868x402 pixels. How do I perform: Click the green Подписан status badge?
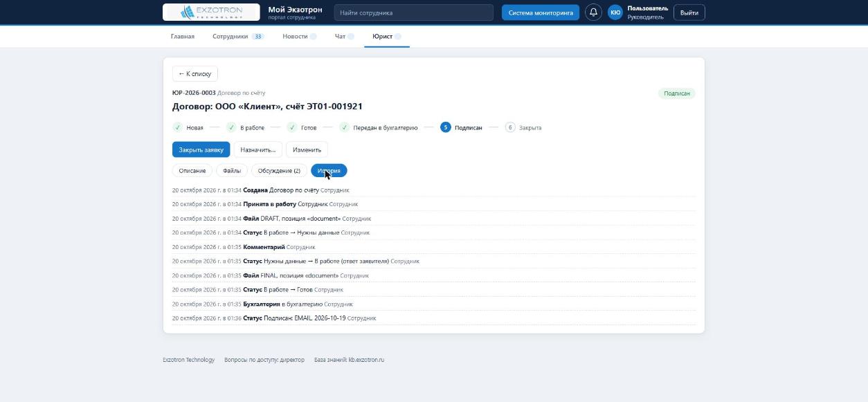click(677, 93)
